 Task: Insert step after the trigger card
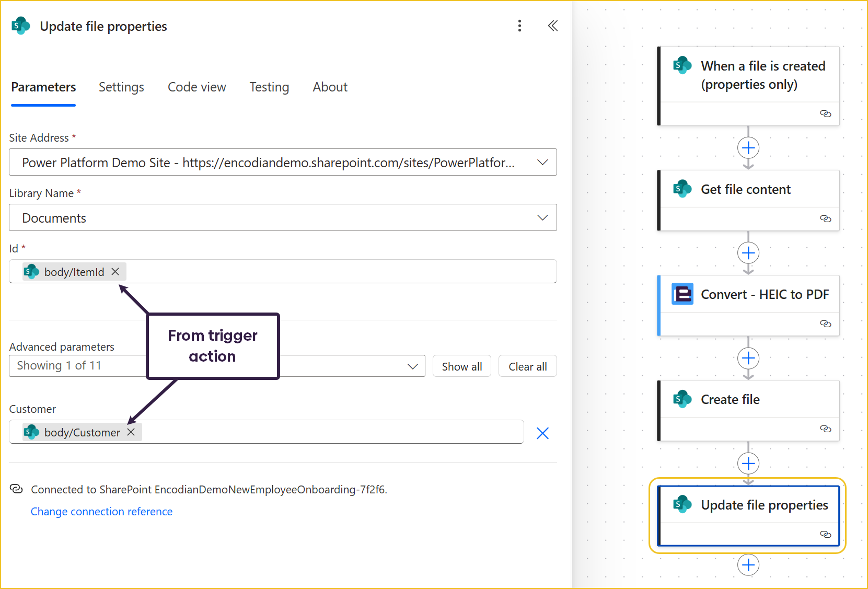748,148
